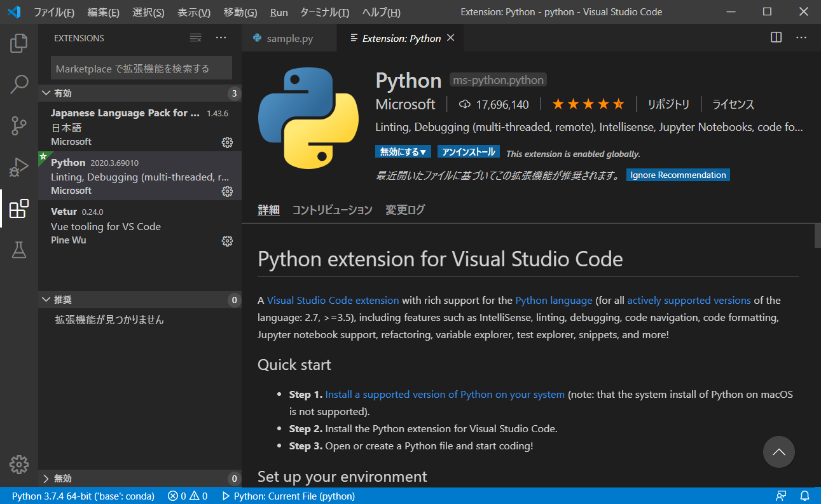Select the Python extension row
821x504 pixels.
[x=139, y=176]
